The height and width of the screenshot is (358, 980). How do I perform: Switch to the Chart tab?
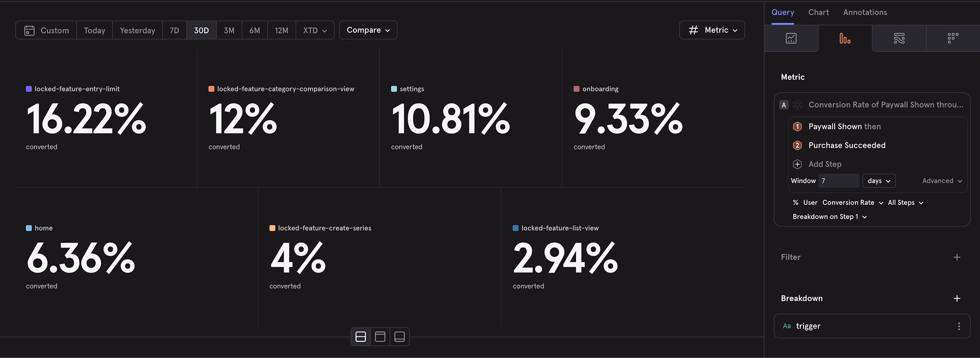(x=818, y=13)
